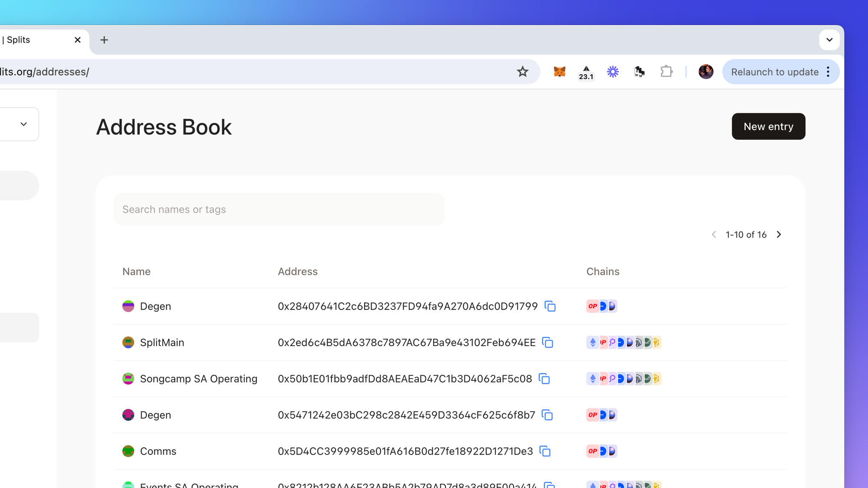Viewport: 868px width, 488px height.
Task: Go to previous page of addresses
Action: (x=714, y=234)
